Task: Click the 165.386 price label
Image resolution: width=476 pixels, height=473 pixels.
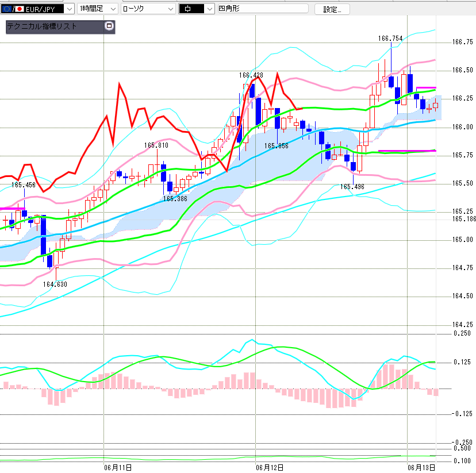Action: pos(175,199)
